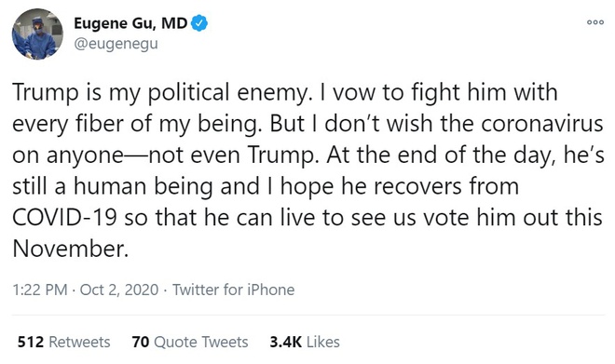The image size is (615, 364).
Task: Click the 1:22 PM timestamp
Action: coord(40,290)
